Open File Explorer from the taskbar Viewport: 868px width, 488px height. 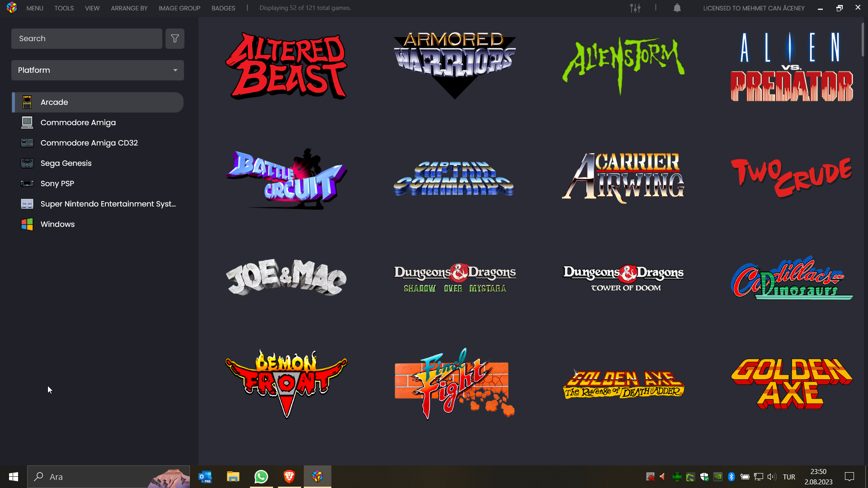(233, 477)
